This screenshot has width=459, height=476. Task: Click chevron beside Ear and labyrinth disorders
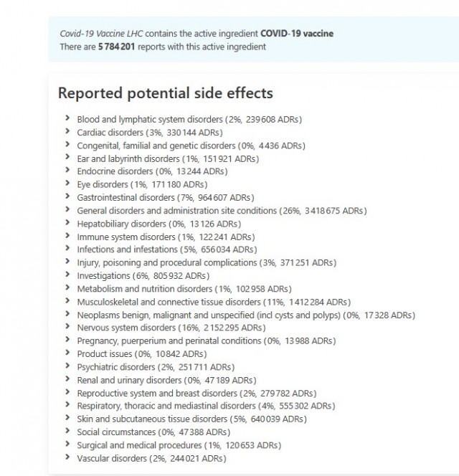click(x=67, y=158)
